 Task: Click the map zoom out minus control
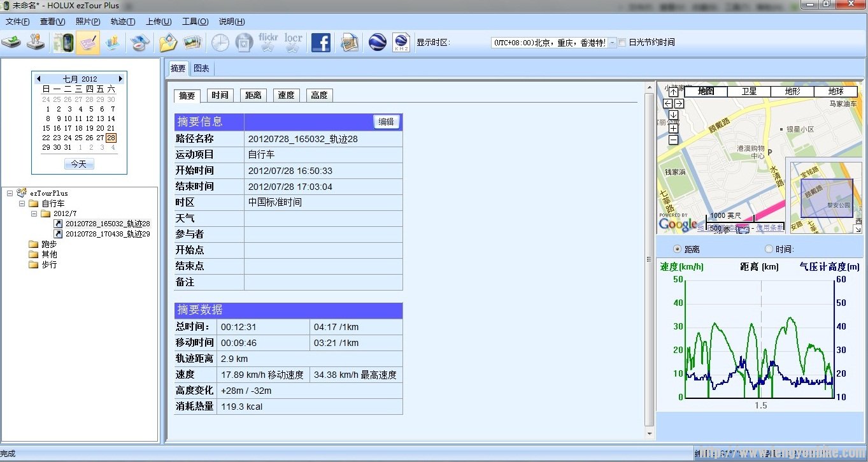(x=672, y=139)
